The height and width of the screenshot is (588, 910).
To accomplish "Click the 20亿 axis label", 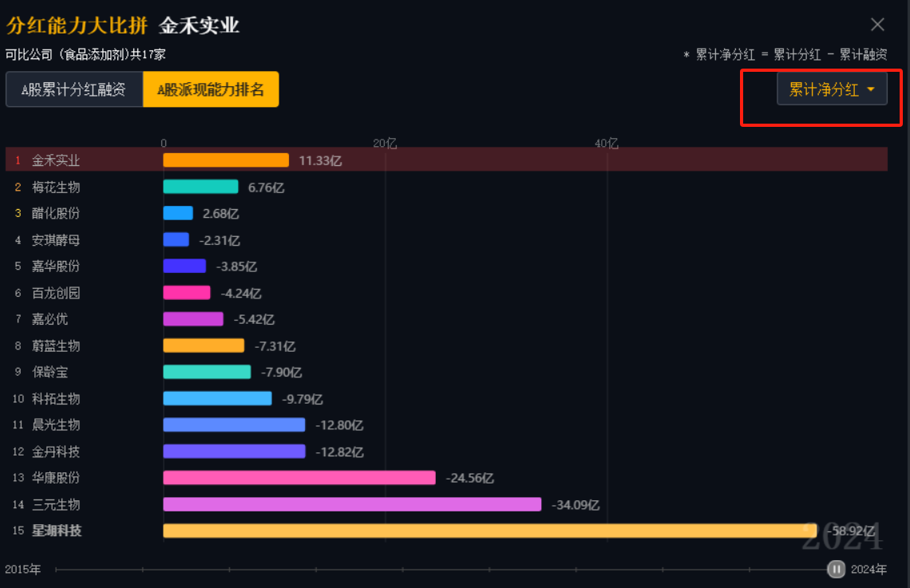I will pos(385,144).
